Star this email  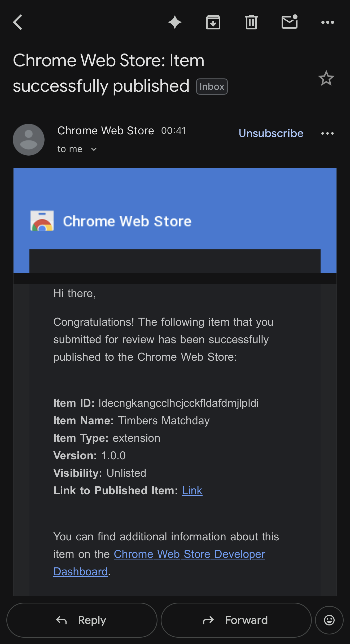[326, 78]
